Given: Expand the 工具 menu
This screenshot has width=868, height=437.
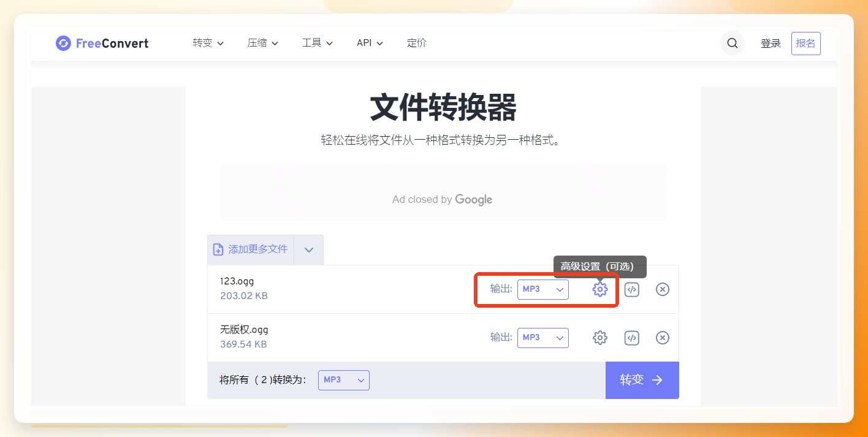Looking at the screenshot, I should tap(318, 43).
